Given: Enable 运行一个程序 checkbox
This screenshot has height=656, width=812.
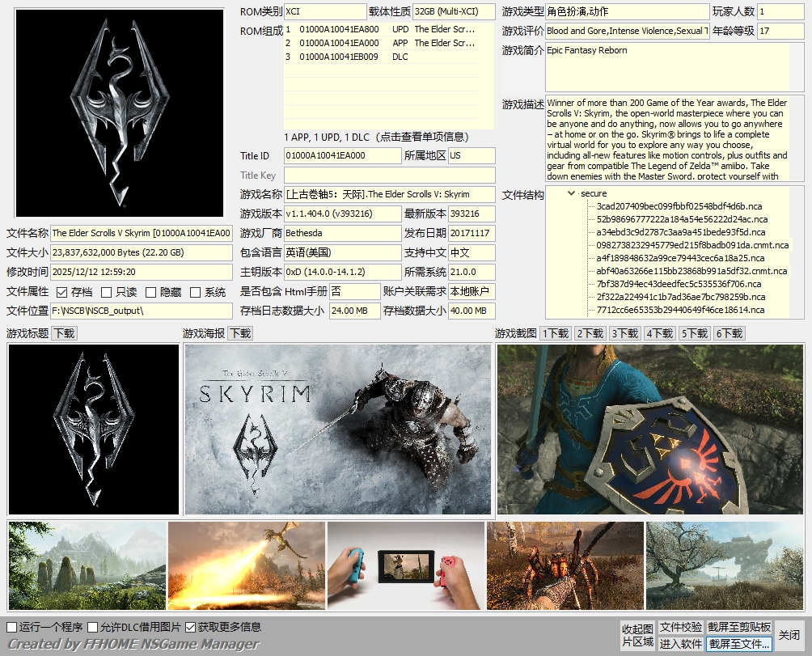Looking at the screenshot, I should point(12,628).
